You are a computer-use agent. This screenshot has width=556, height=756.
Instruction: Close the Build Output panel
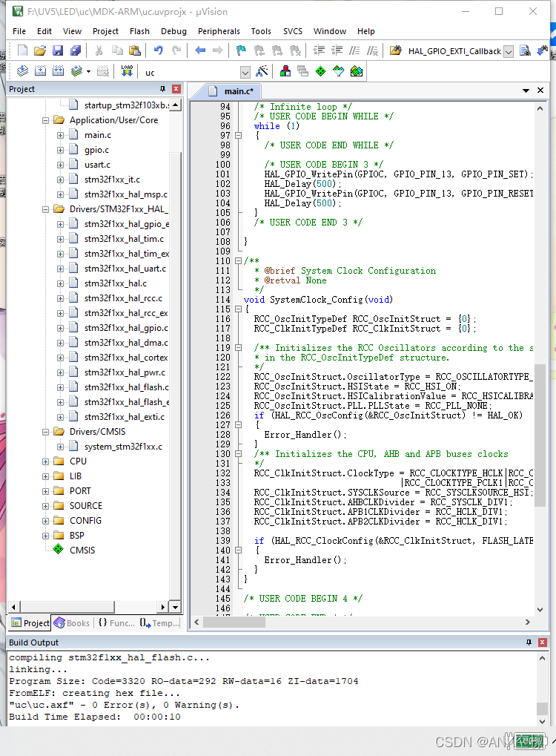(x=543, y=642)
